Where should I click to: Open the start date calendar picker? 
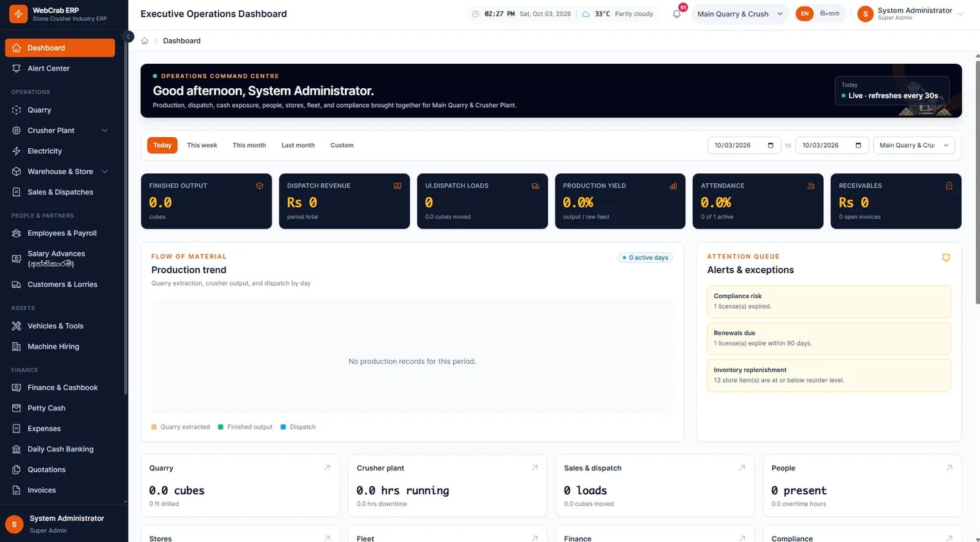pos(771,145)
